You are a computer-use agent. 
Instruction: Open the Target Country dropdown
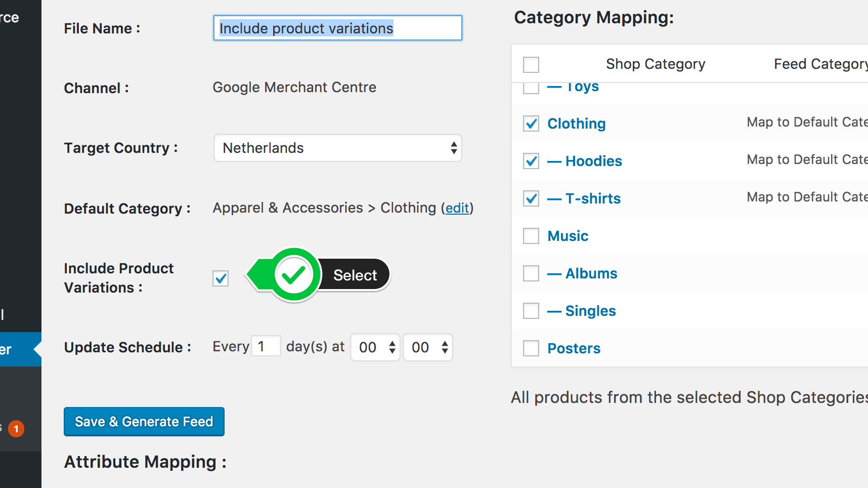pyautogui.click(x=337, y=148)
